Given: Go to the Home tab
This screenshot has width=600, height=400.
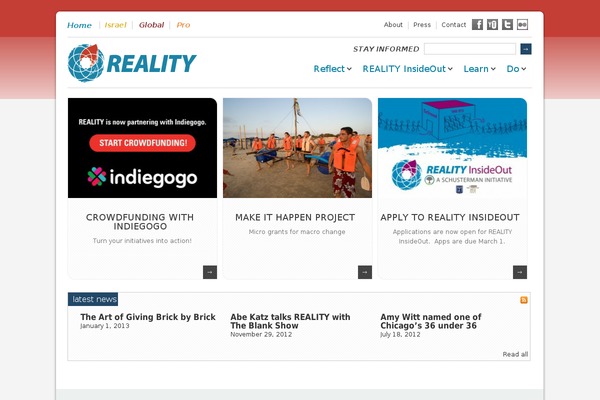Looking at the screenshot, I should point(79,25).
